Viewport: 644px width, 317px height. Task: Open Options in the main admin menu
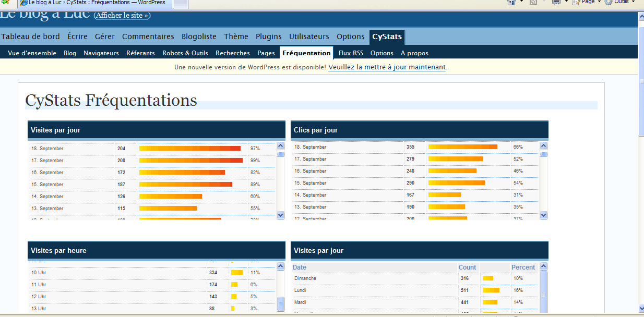[350, 36]
